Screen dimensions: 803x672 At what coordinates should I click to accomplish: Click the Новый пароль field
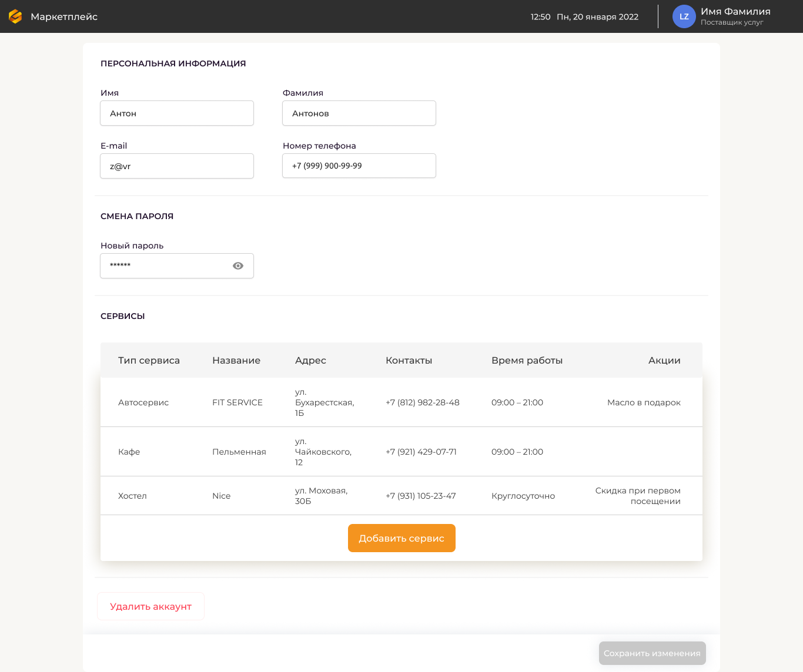[x=165, y=266]
